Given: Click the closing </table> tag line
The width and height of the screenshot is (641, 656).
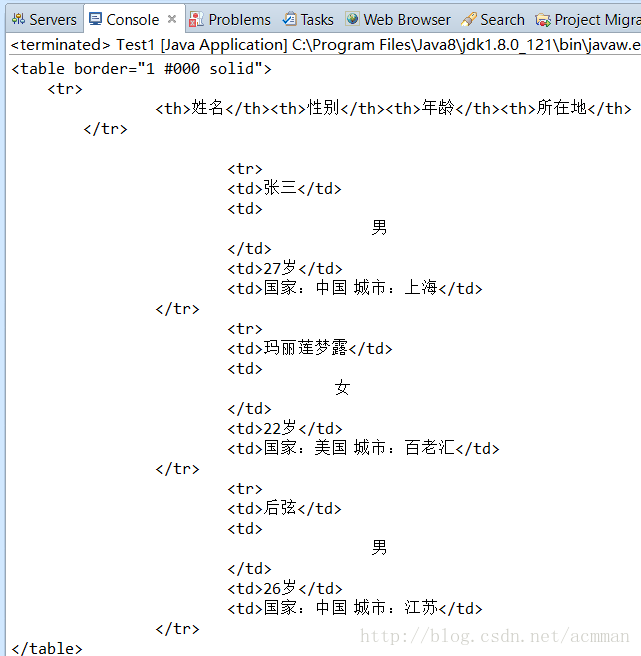Looking at the screenshot, I should (47, 648).
